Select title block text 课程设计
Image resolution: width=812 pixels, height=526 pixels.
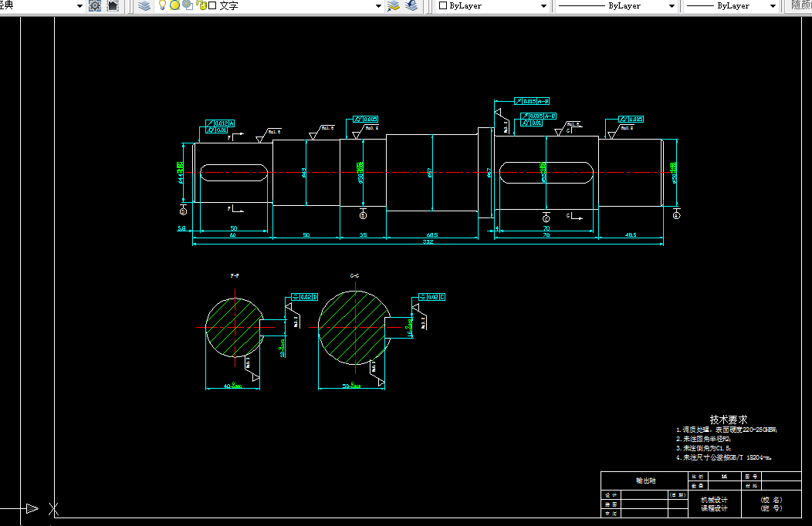(x=714, y=508)
